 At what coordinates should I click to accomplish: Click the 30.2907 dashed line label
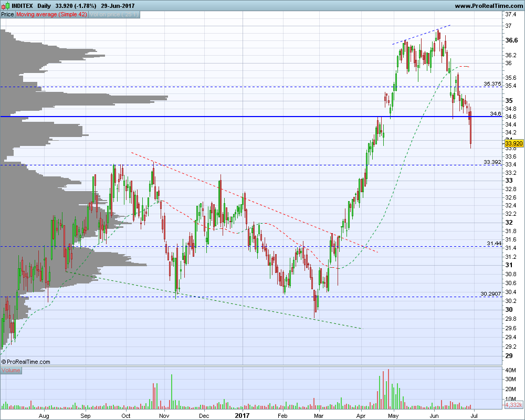(x=490, y=293)
